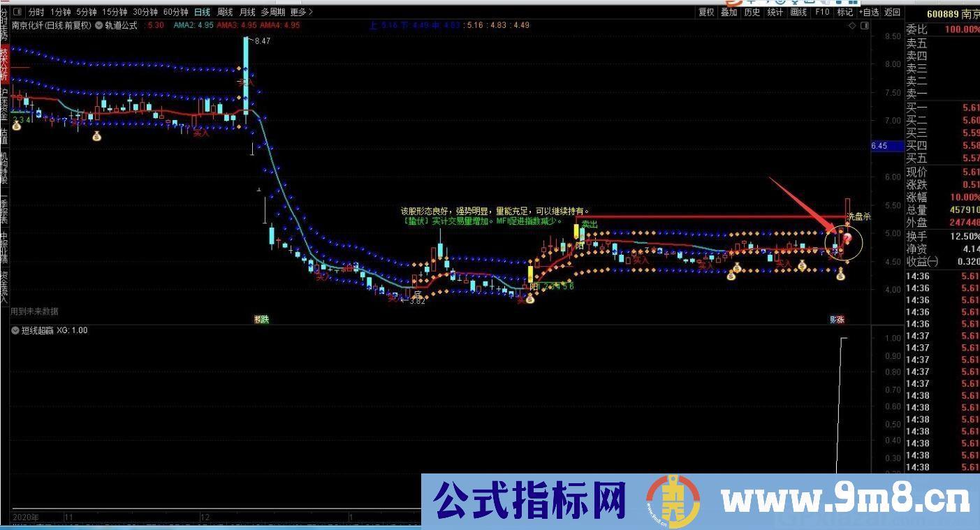
Task: Click the 标记 mark button
Action: click(x=845, y=12)
